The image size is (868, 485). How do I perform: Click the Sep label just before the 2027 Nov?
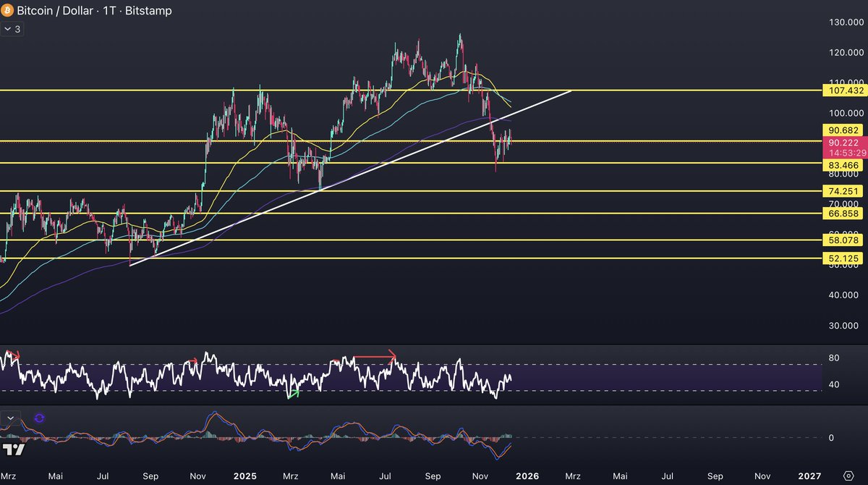[715, 476]
